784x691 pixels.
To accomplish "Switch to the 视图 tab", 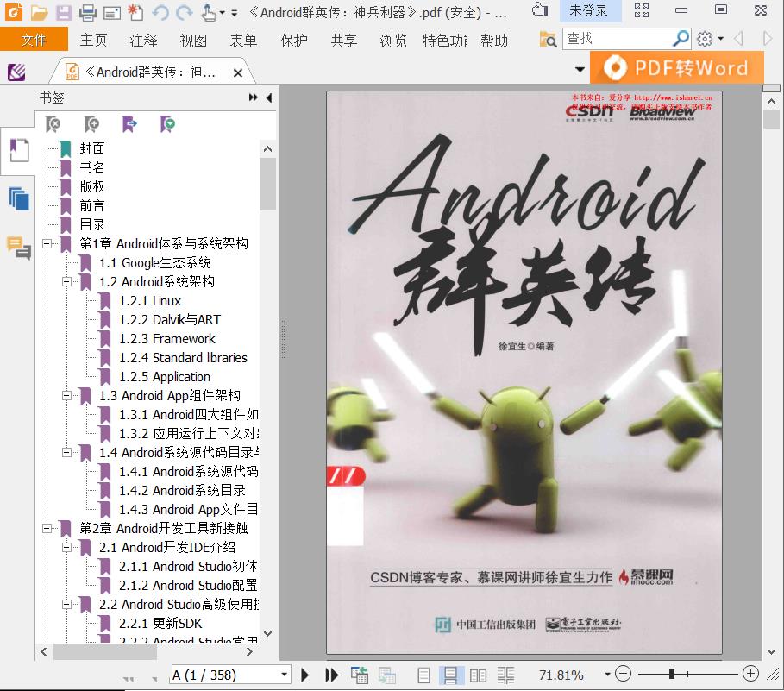I will tap(193, 40).
